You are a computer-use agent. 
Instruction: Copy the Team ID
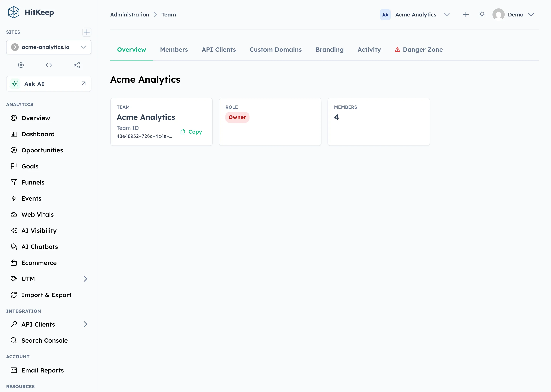coord(191,132)
